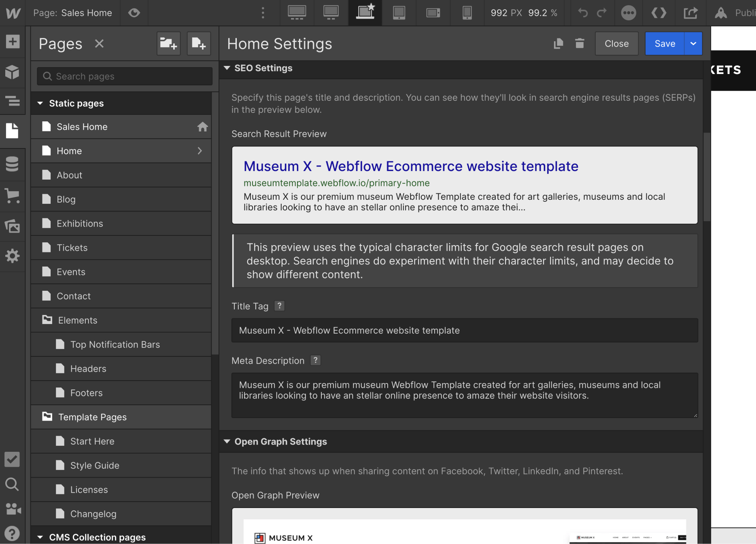
Task: Open the search magnifier in sidebar
Action: tap(13, 484)
